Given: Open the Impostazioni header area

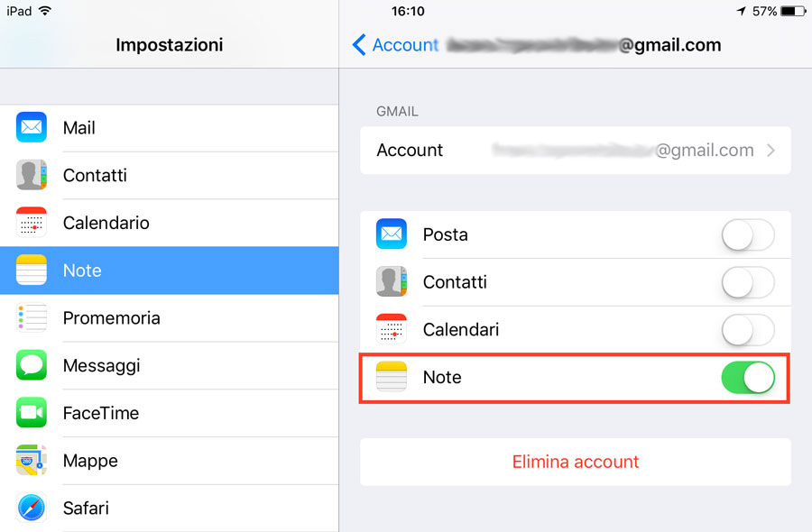Looking at the screenshot, I should (x=169, y=44).
